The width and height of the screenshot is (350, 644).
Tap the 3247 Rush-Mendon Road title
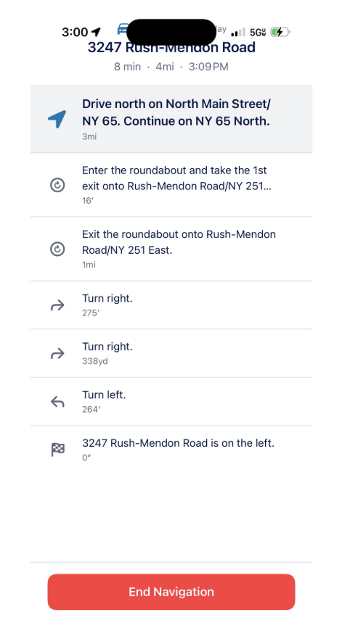tap(171, 48)
